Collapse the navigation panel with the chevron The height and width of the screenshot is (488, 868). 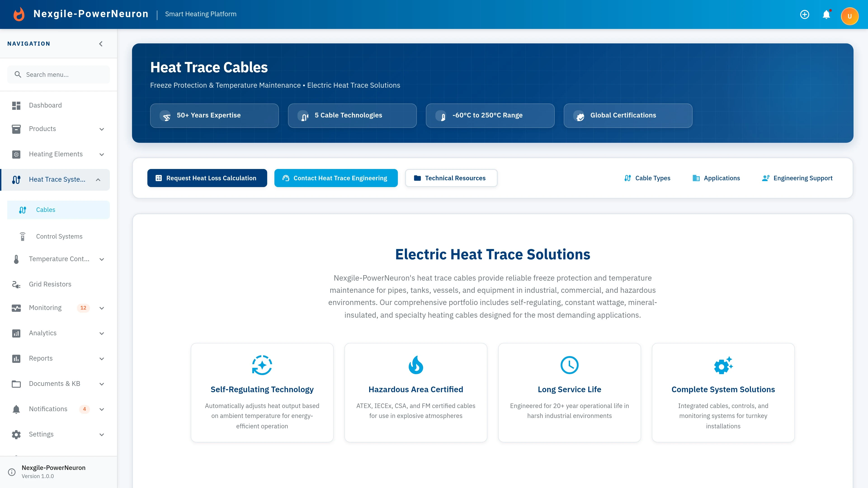[x=100, y=43]
